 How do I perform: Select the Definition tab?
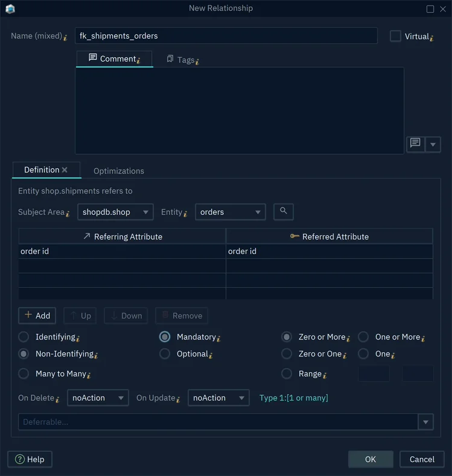[46, 170]
